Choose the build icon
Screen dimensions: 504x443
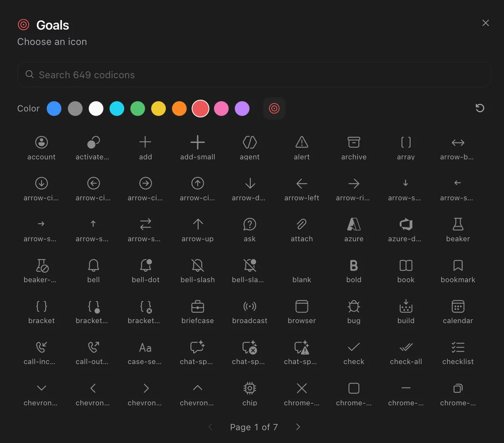pyautogui.click(x=406, y=312)
